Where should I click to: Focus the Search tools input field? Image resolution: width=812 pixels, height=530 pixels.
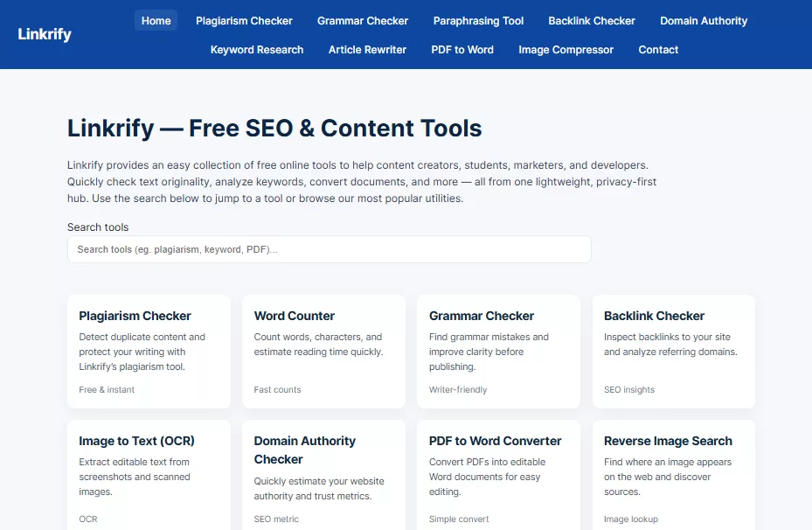click(329, 249)
